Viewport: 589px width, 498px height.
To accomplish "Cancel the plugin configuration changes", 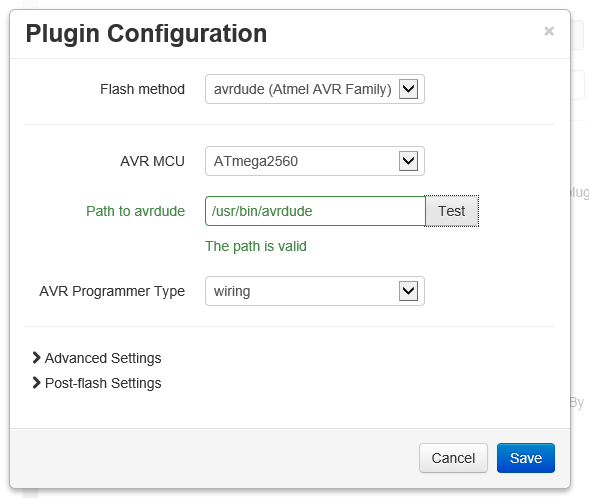I will pos(453,458).
